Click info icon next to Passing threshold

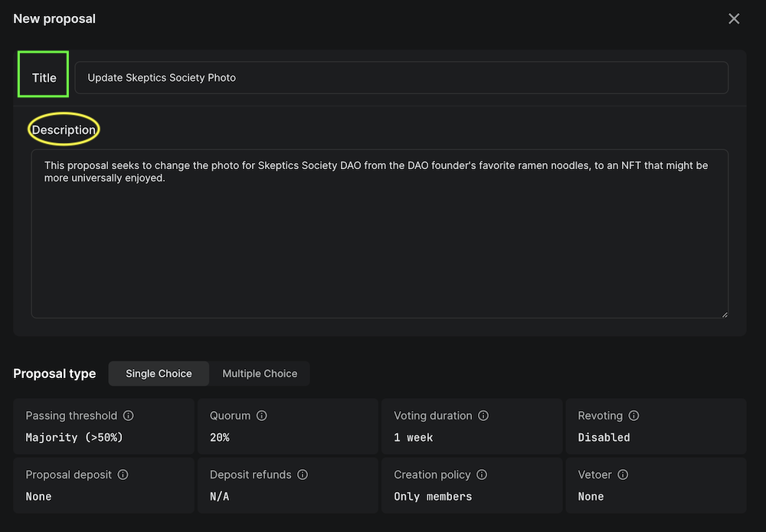point(129,416)
